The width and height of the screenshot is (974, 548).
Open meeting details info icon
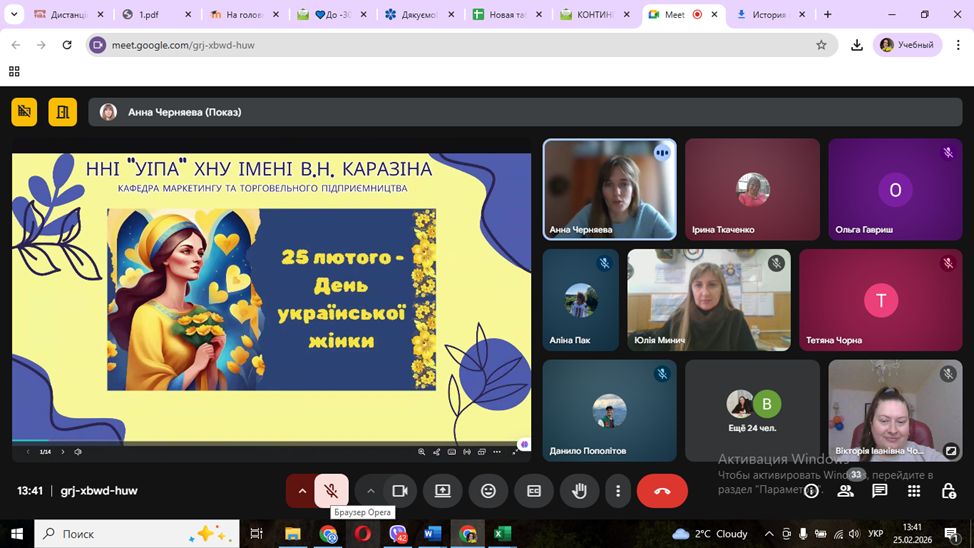pyautogui.click(x=812, y=491)
